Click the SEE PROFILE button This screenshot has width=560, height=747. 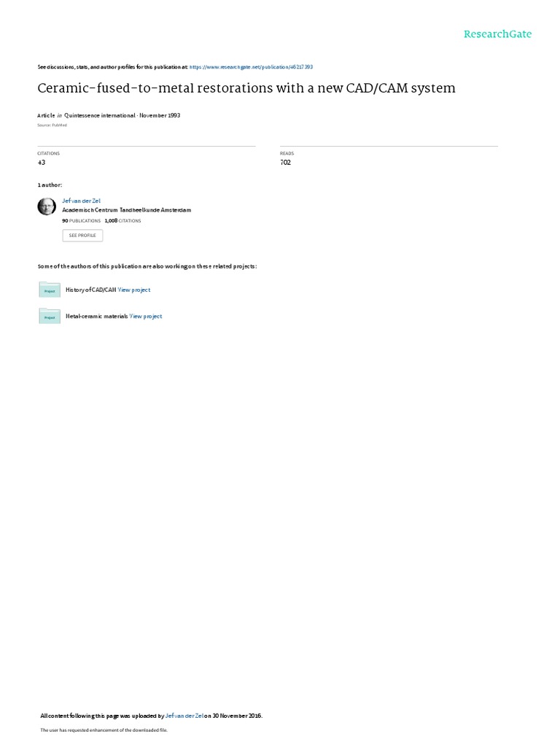point(82,236)
